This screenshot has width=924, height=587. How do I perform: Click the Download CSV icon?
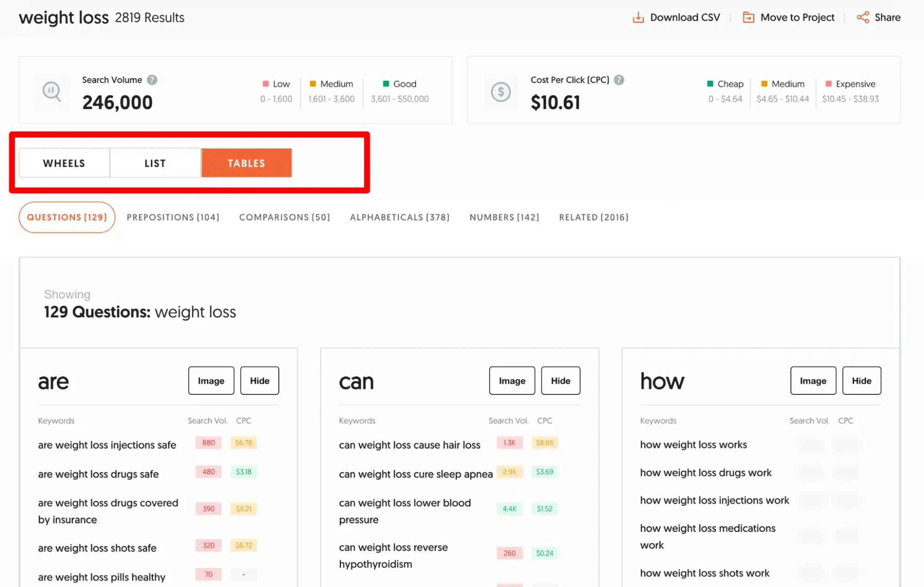pos(638,18)
